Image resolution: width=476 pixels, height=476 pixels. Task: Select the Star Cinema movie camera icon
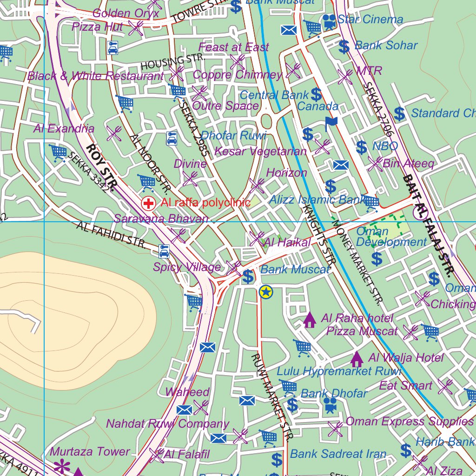pos(329,21)
